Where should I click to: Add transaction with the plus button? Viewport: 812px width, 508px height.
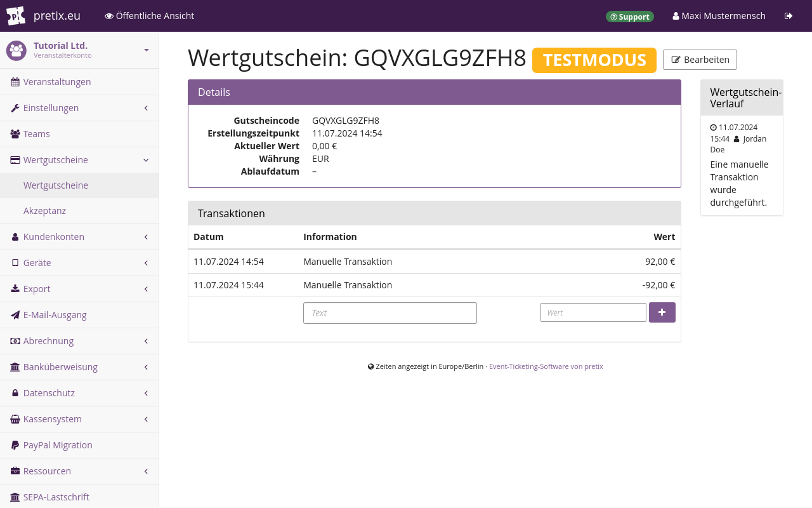(662, 312)
